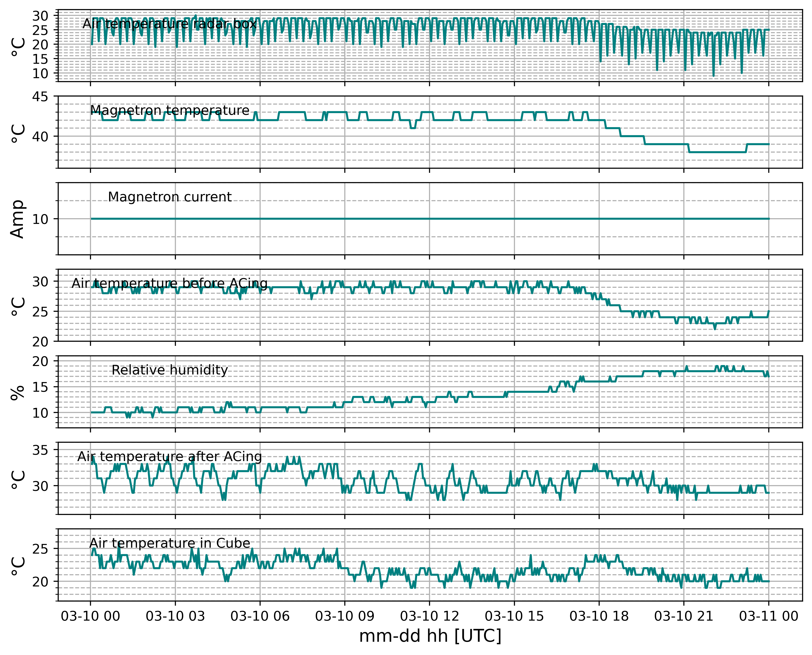Click the 'Air temperature radar box' label
The image size is (812, 655).
[169, 24]
